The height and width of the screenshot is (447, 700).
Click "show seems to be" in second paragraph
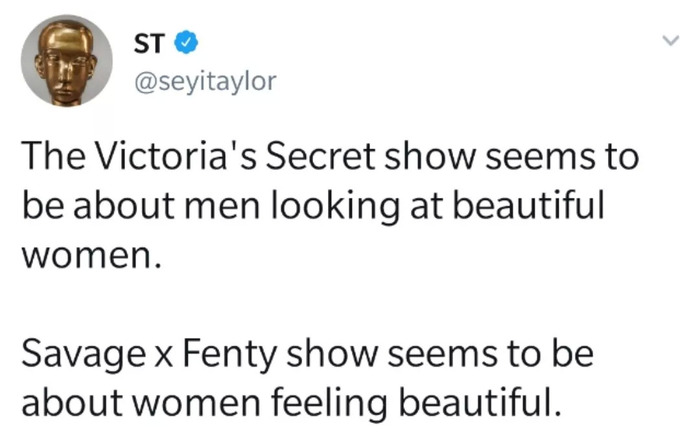[440, 355]
